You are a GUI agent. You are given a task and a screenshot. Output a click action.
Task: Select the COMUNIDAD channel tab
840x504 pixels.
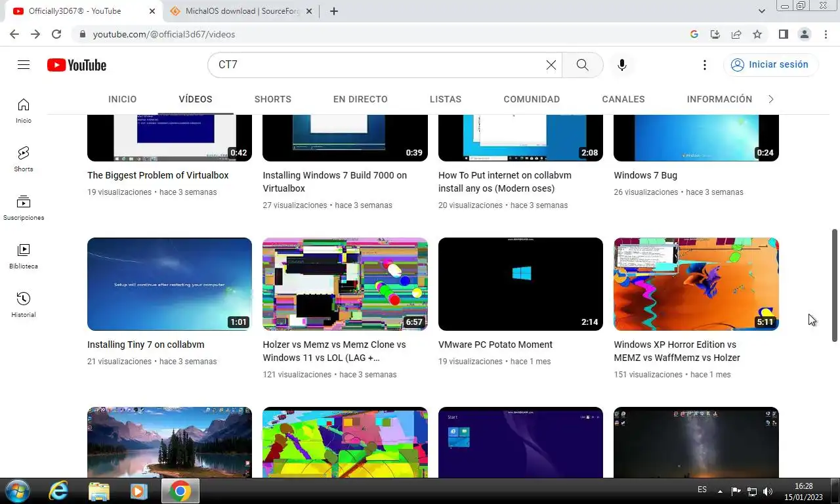pyautogui.click(x=532, y=99)
